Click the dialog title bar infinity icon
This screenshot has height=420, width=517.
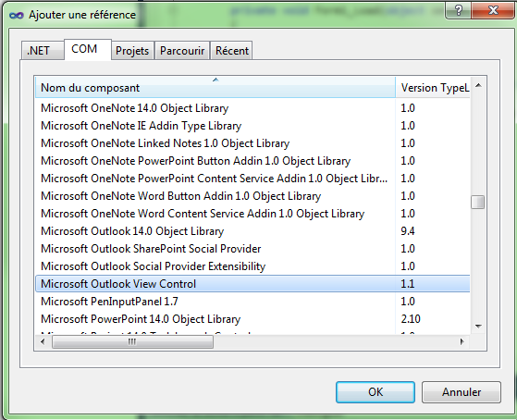click(16, 15)
